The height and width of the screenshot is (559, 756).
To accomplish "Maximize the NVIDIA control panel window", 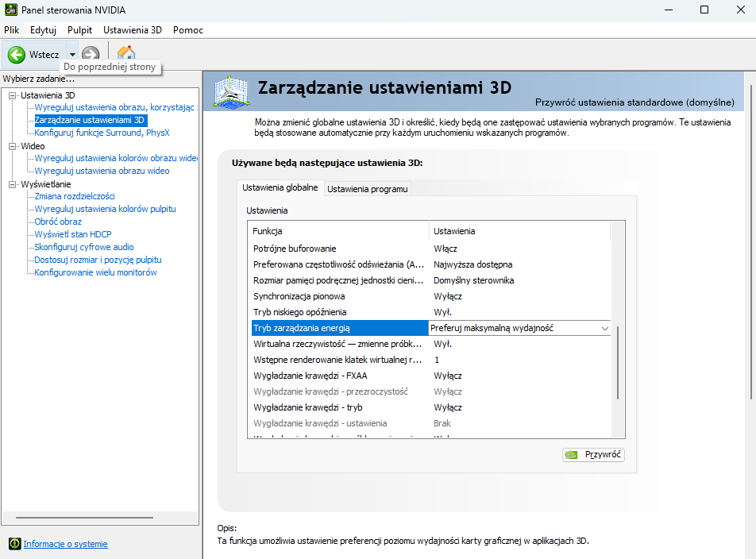I will tap(704, 10).
